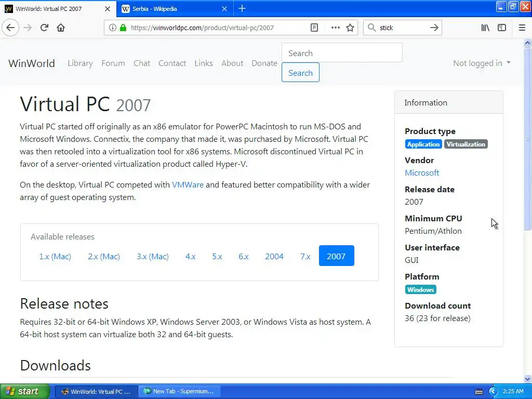Select release 2.x (Mac)
The width and height of the screenshot is (532, 399).
[x=104, y=256]
